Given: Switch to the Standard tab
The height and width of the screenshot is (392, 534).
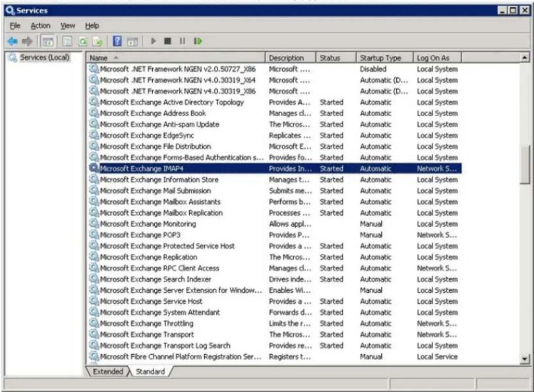Looking at the screenshot, I should pyautogui.click(x=150, y=371).
